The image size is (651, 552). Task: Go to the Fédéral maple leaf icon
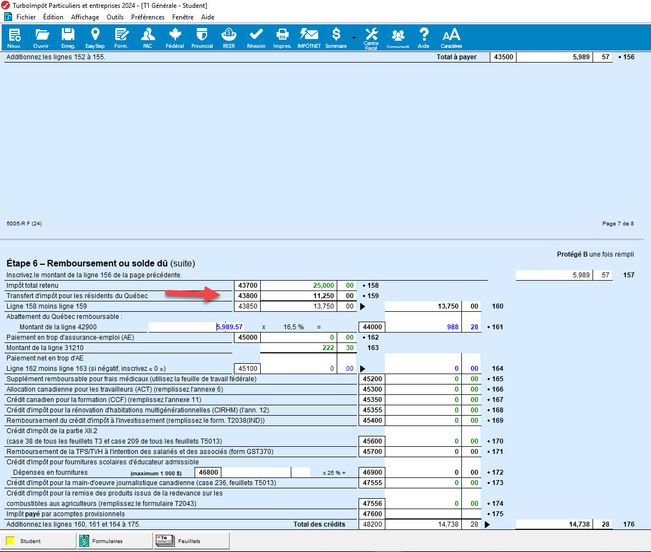(x=175, y=38)
